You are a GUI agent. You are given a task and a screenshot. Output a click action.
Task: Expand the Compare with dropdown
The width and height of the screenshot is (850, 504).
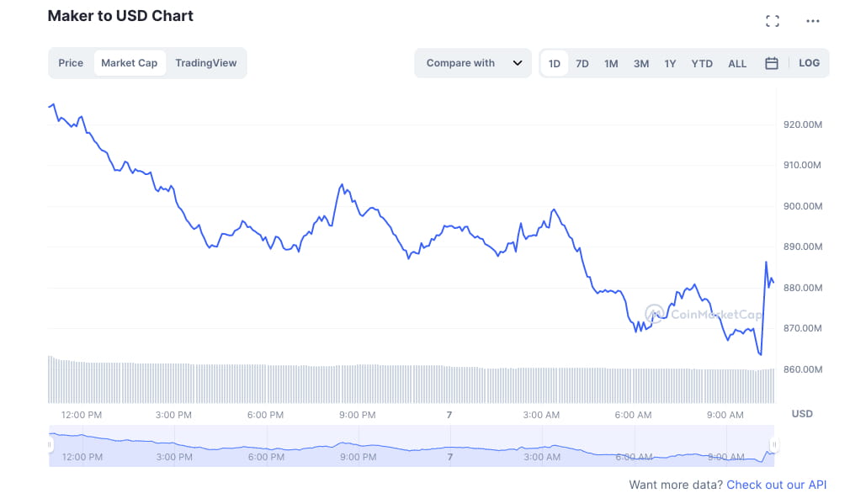pos(473,63)
